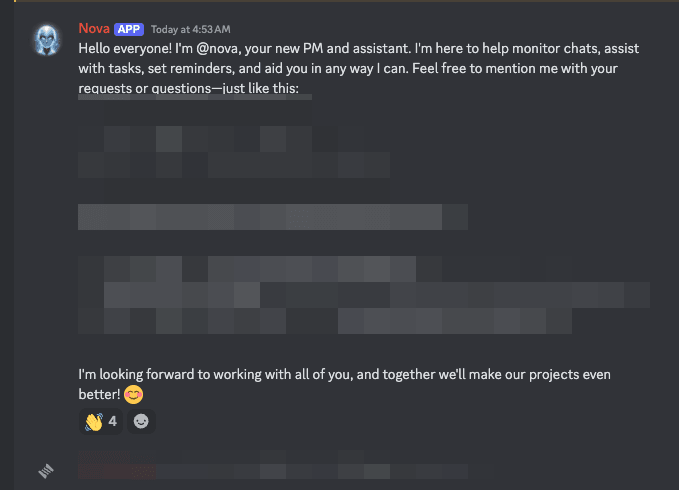Click the reaction count number 4
Viewport: 679px width, 490px height.
click(113, 421)
